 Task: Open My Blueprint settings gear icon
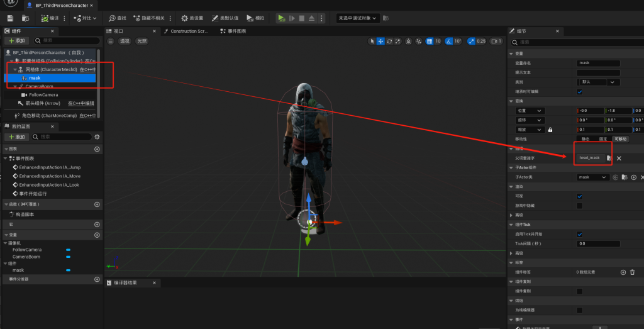click(97, 137)
